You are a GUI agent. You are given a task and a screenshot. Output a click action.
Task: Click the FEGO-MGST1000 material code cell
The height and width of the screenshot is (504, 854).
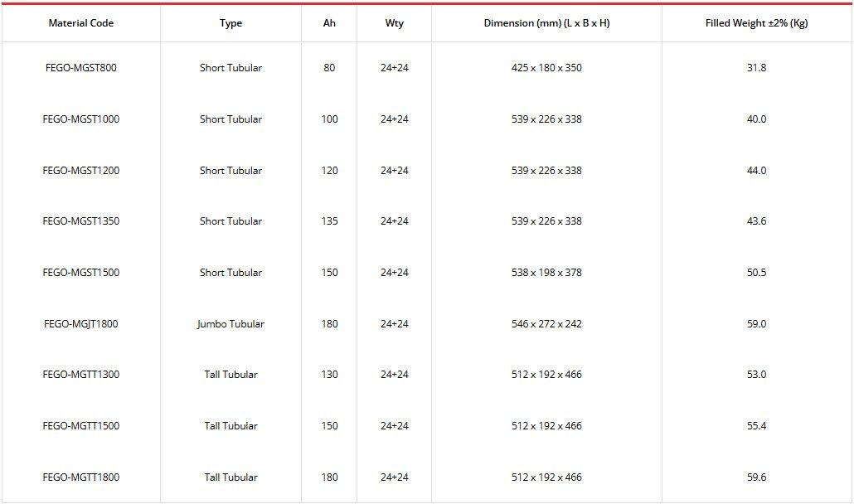coord(81,119)
